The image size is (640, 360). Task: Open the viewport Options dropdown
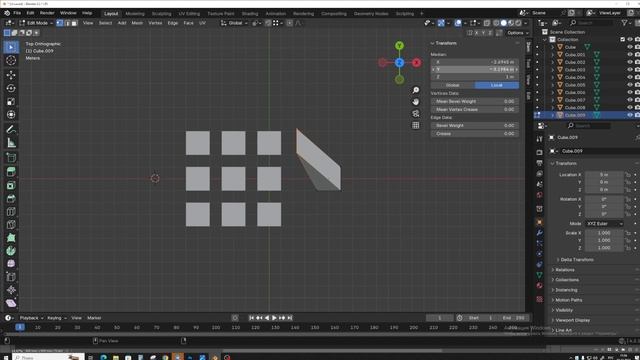click(x=518, y=33)
